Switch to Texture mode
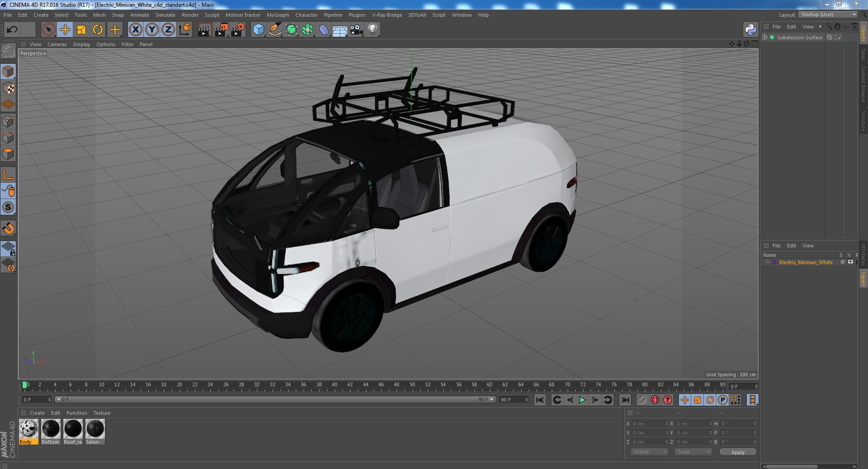This screenshot has height=469, width=868. [x=8, y=88]
